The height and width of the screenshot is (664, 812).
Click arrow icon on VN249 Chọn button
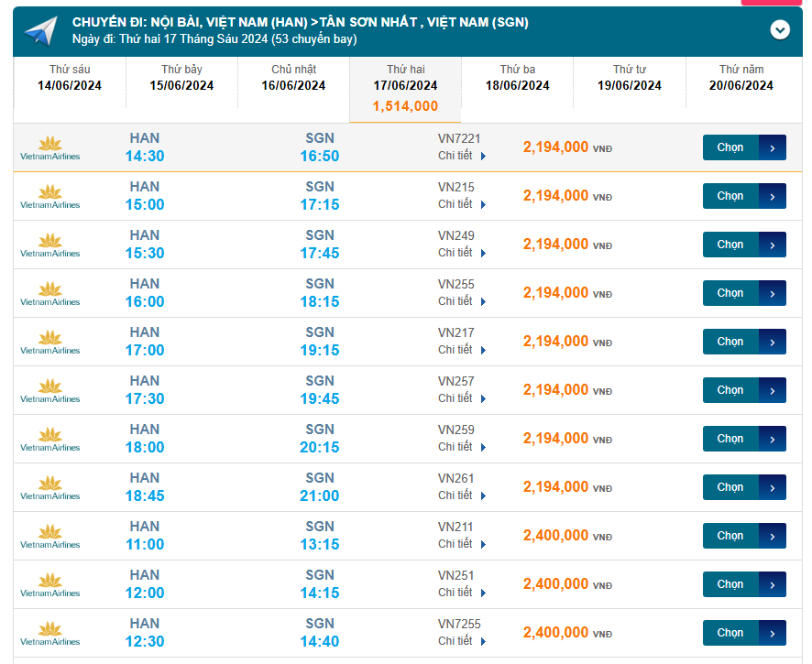(772, 245)
